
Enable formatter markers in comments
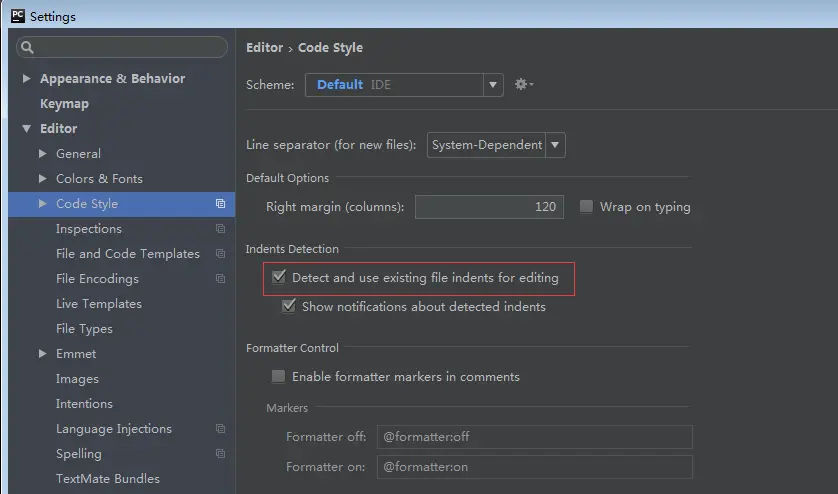(278, 376)
